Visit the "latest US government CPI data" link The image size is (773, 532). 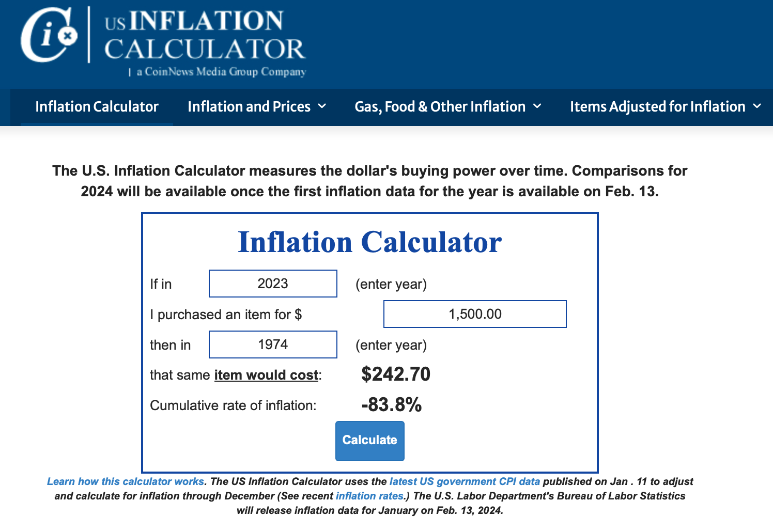[465, 481]
